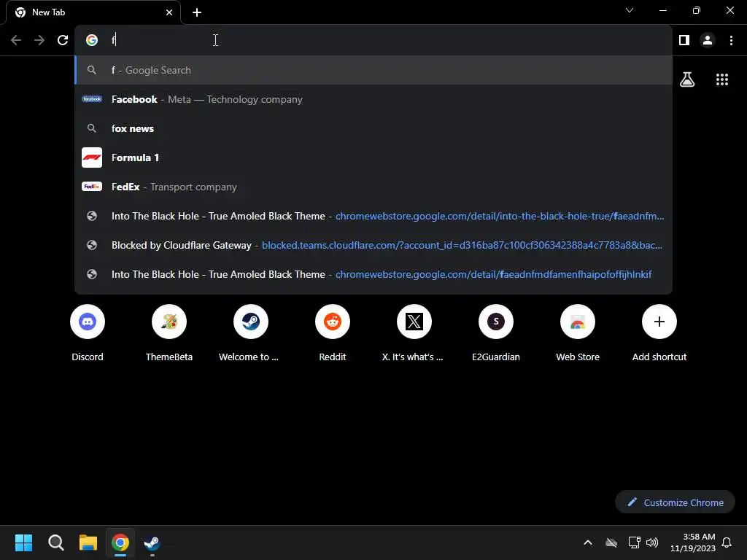This screenshot has width=747, height=560.
Task: Choose the Formula 1 suggestion
Action: (373, 157)
